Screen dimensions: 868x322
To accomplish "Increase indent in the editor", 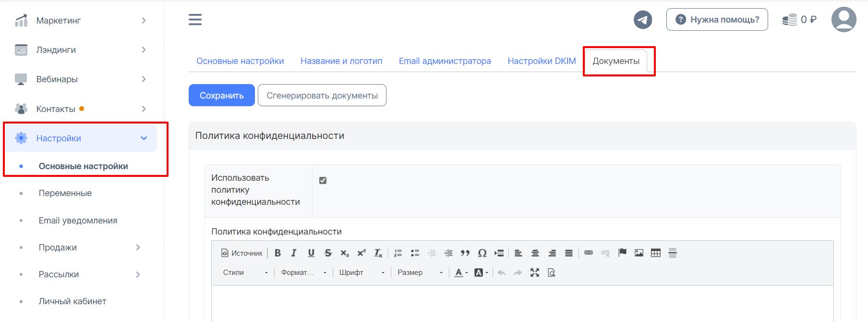I will [448, 253].
